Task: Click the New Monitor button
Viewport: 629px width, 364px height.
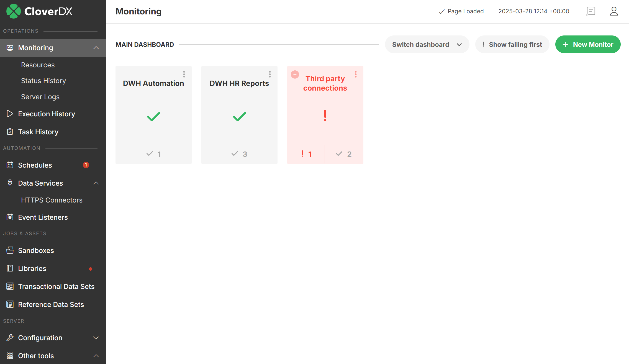Action: click(588, 44)
